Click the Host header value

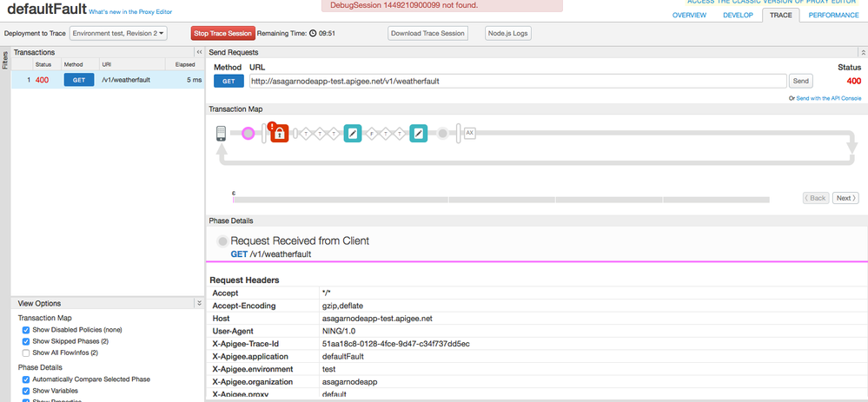(x=377, y=319)
